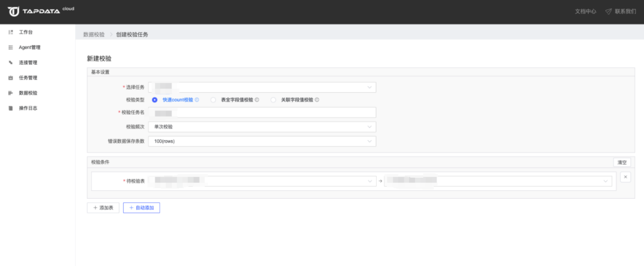Click the 数据校验 sidebar icon
The width and height of the screenshot is (644, 266).
click(x=11, y=93)
